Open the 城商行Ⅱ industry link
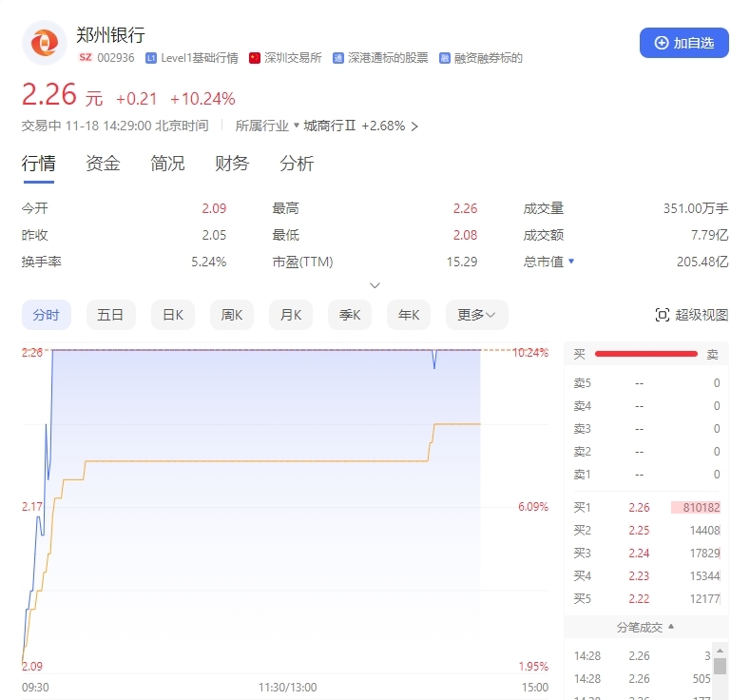This screenshot has width=750, height=700. click(x=330, y=126)
